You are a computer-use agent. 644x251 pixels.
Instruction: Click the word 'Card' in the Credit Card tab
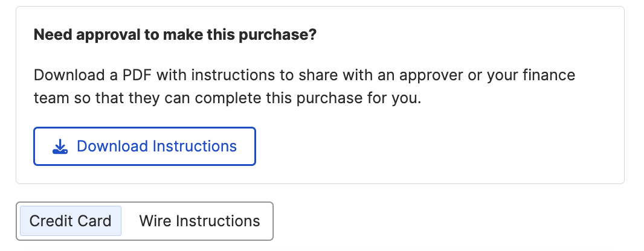click(x=95, y=221)
